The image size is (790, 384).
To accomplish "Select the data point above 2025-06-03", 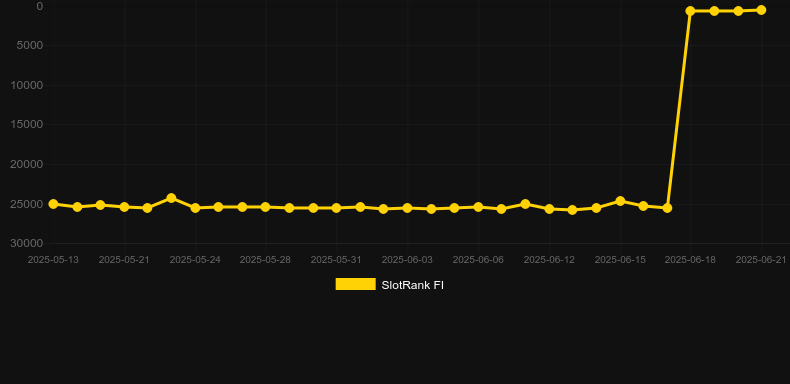I will (x=407, y=208).
